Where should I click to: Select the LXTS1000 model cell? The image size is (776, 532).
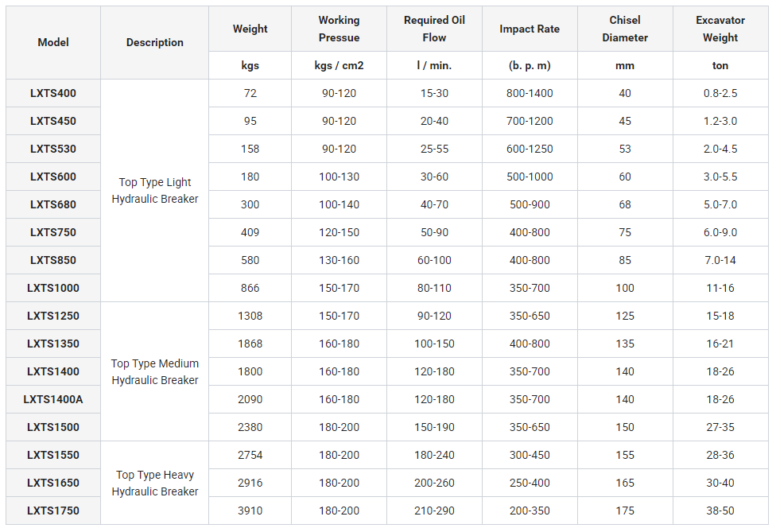(x=53, y=289)
